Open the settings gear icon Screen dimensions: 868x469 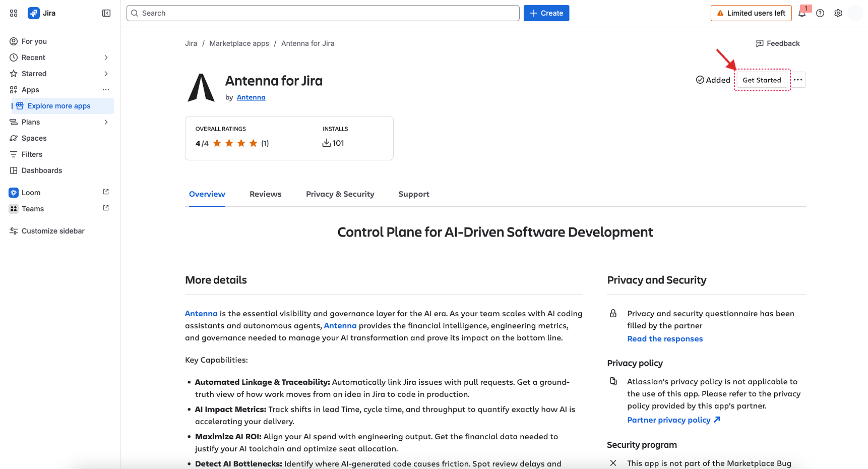[838, 13]
